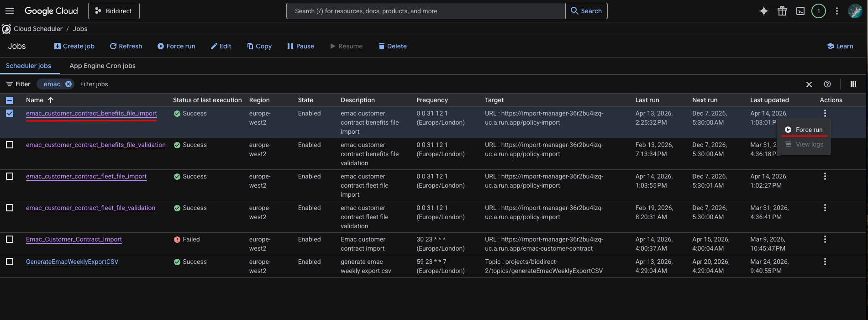Open emac_customer_contract_fleet_file_validation job link
868x320 pixels.
(x=90, y=208)
